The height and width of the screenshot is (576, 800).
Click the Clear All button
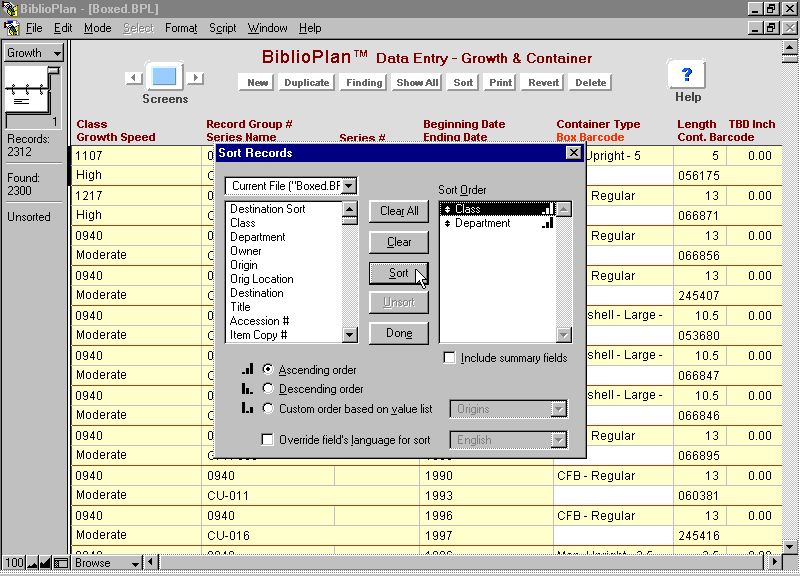399,211
